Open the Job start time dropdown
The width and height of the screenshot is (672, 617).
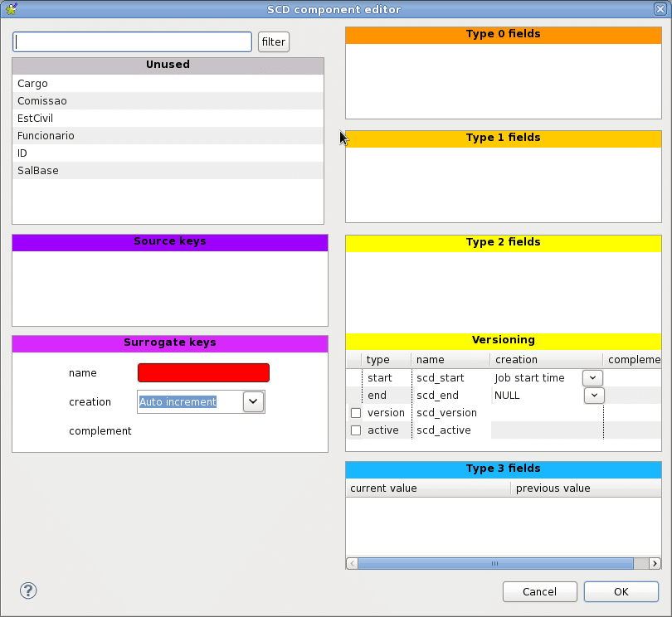pos(593,378)
